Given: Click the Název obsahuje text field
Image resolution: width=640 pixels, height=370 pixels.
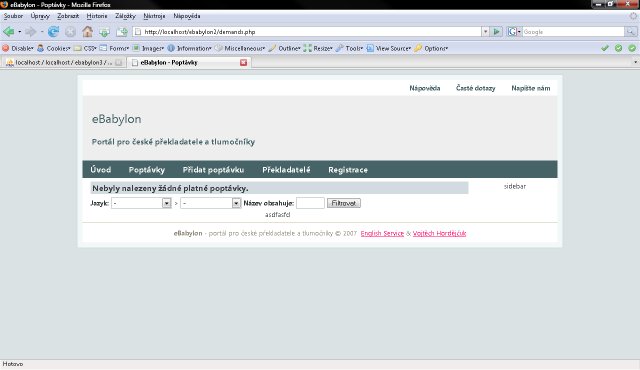Looking at the screenshot, I should (310, 203).
